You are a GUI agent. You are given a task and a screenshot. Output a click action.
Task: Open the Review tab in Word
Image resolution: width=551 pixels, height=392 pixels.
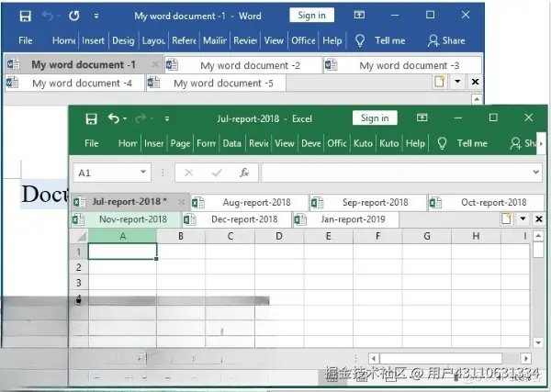point(245,40)
